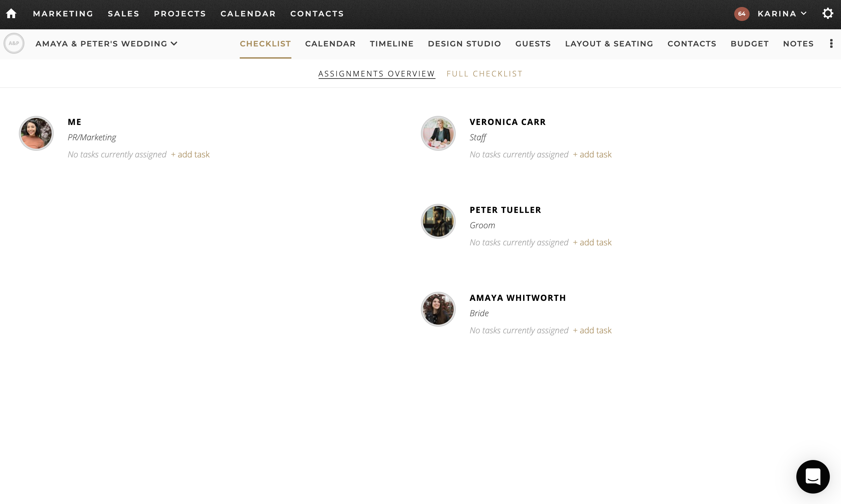The width and height of the screenshot is (841, 504).
Task: Click Amaya Whitworth's profile photo
Action: click(x=438, y=309)
